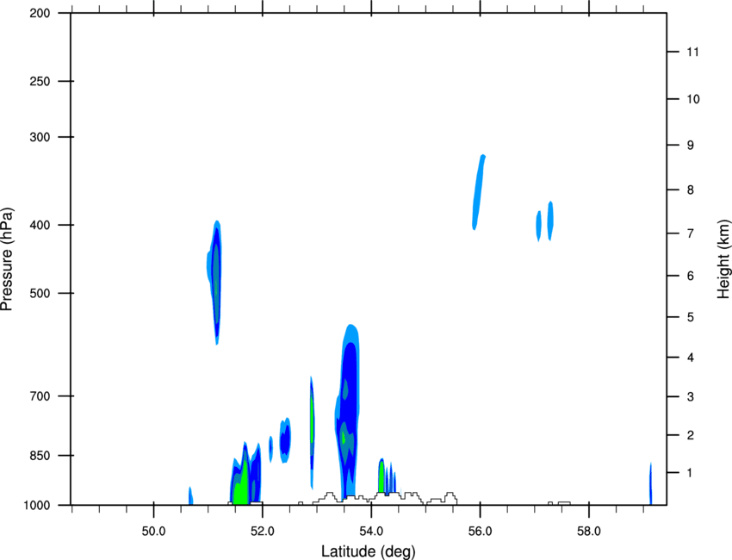Click the Pressure (hPa) axis title
Image resolution: width=732 pixels, height=560 pixels.
coord(7,259)
